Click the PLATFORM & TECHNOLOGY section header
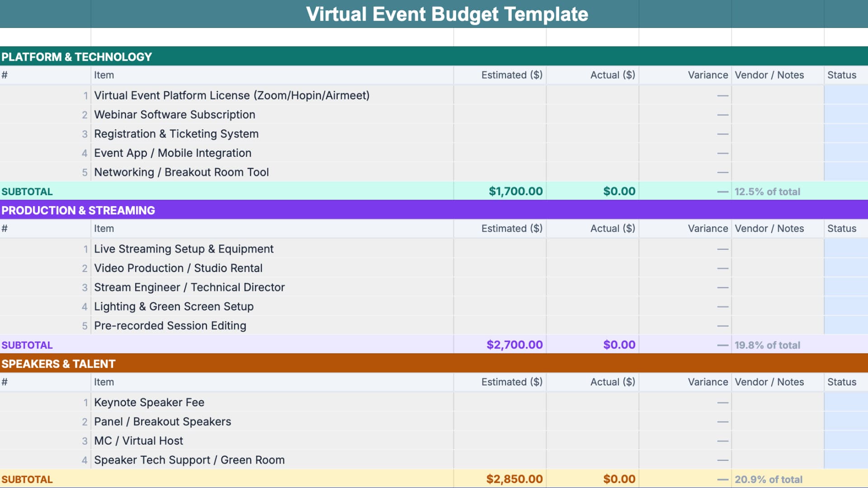This screenshot has height=488, width=868. point(77,57)
